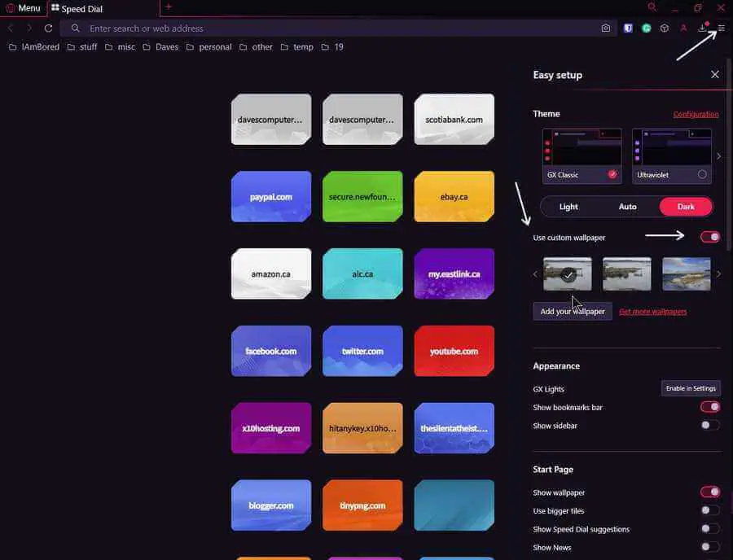The image size is (733, 560).
Task: Open a new tab with the plus icon
Action: [x=169, y=7]
